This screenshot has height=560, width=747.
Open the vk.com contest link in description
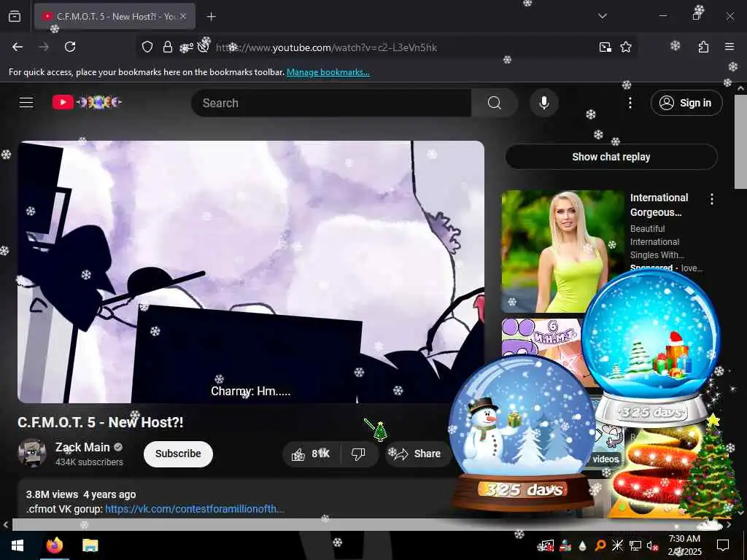pos(194,508)
